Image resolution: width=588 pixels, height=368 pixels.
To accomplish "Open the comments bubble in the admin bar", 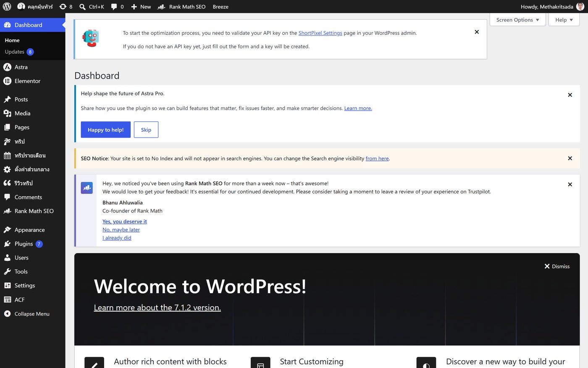I will [114, 7].
